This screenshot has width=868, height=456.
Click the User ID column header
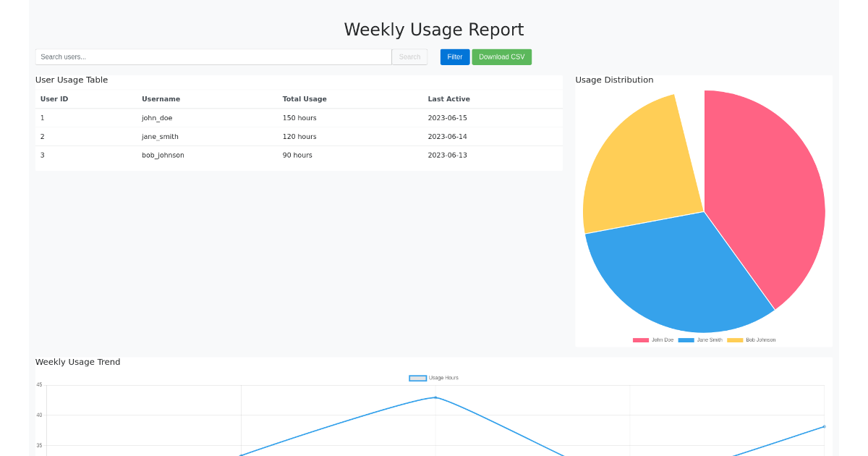(x=54, y=99)
